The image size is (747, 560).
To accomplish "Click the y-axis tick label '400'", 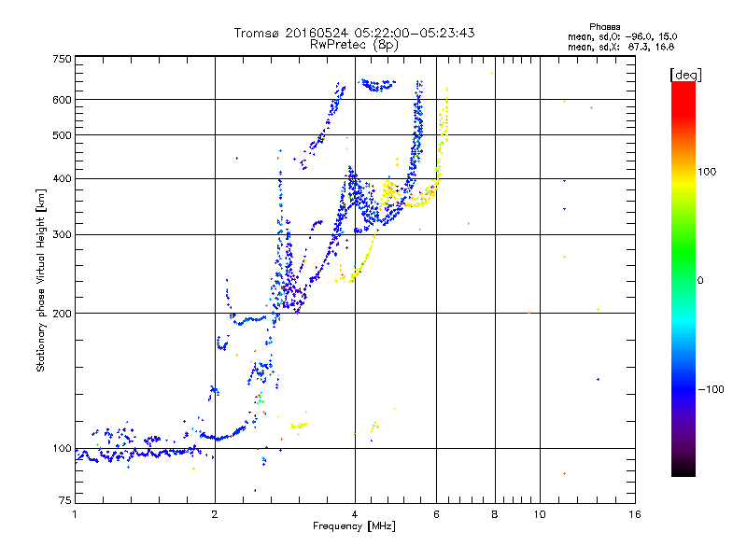I will coord(62,178).
